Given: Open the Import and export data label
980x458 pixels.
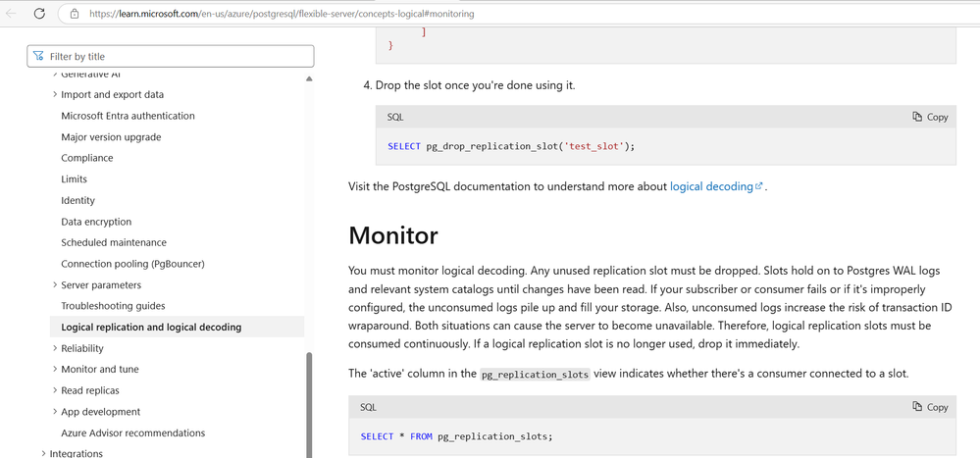Looking at the screenshot, I should [113, 94].
